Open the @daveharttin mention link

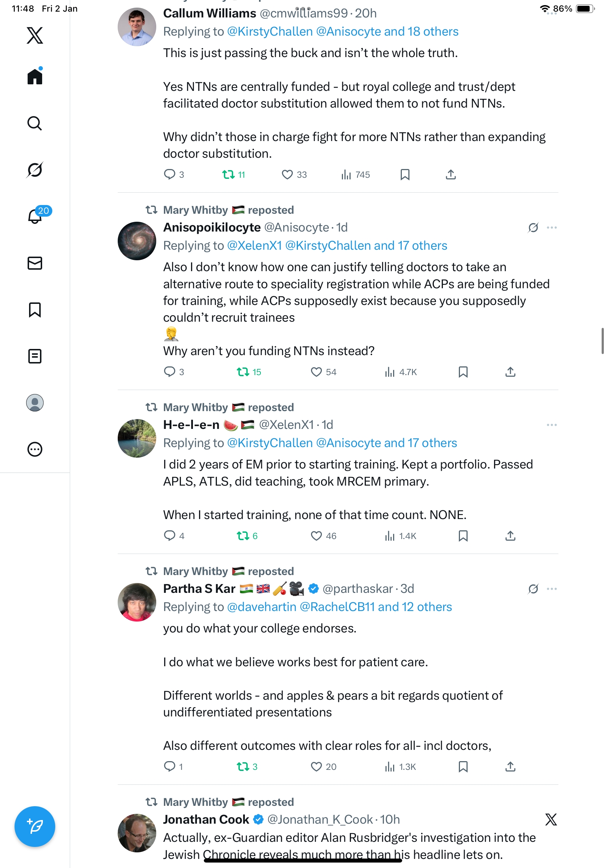point(262,607)
